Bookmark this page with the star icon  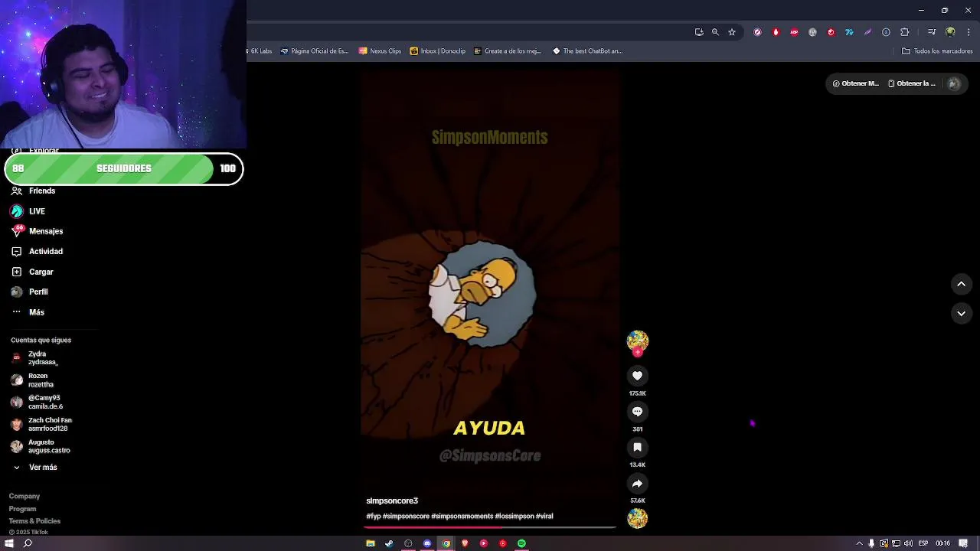point(732,32)
